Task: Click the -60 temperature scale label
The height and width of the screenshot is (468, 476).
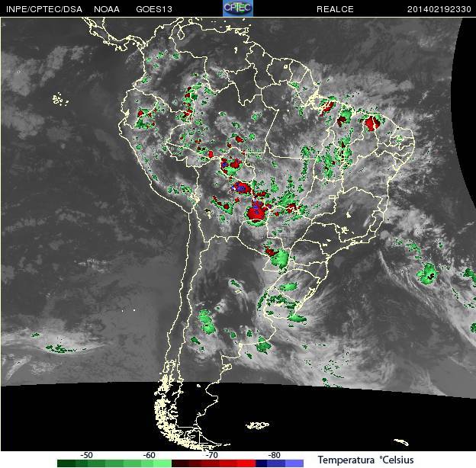Action: (x=149, y=455)
